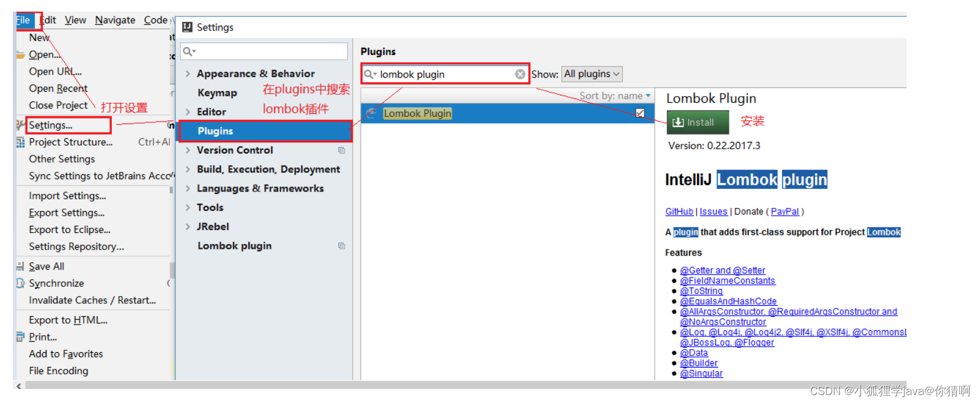Viewport: 980px width, 403px height.
Task: Open the View menu
Action: click(75, 20)
